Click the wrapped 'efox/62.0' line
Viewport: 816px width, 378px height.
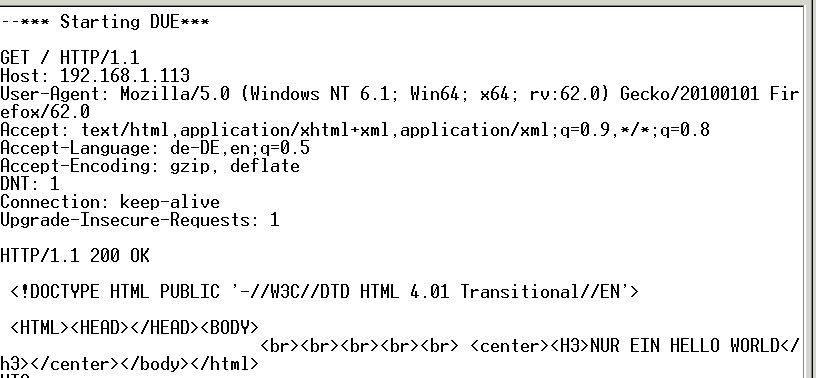(45, 112)
